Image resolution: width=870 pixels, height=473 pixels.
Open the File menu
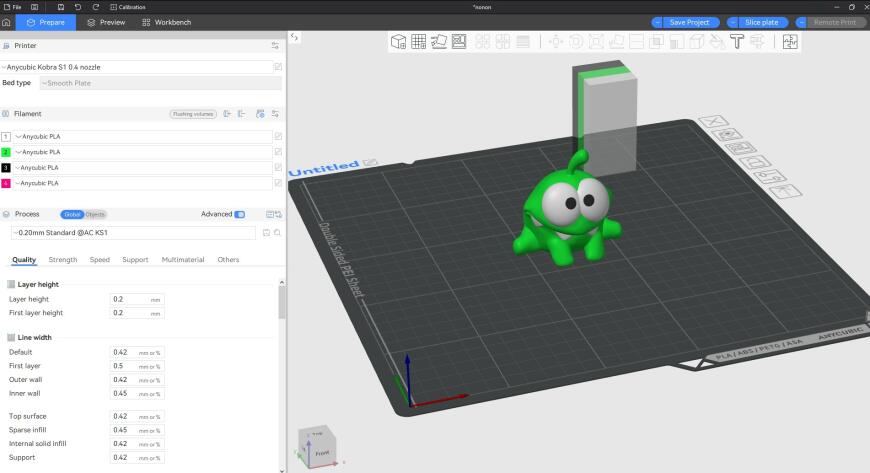pos(13,7)
